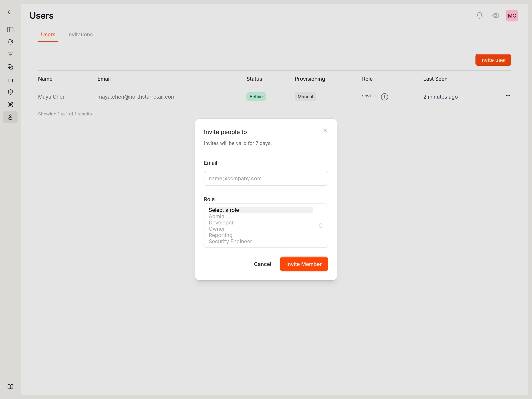Choose the Select a role option
532x399 pixels.
tap(260, 210)
